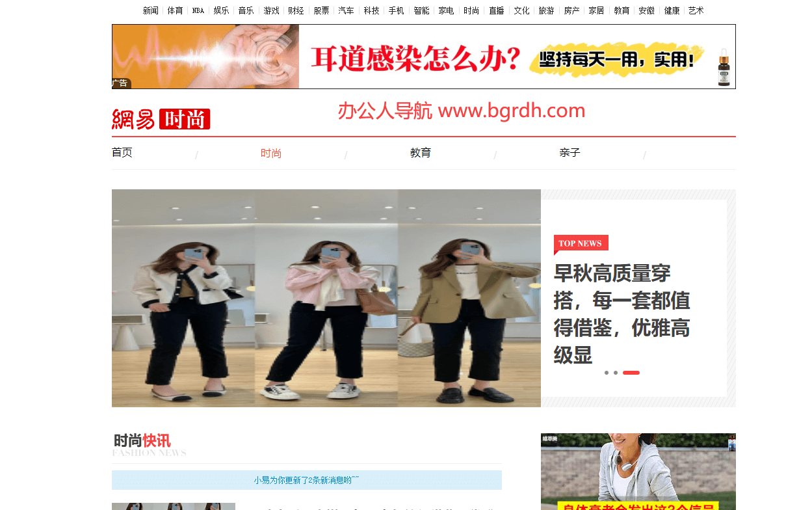Open the carousel outfit photo slideshow

[x=325, y=298]
